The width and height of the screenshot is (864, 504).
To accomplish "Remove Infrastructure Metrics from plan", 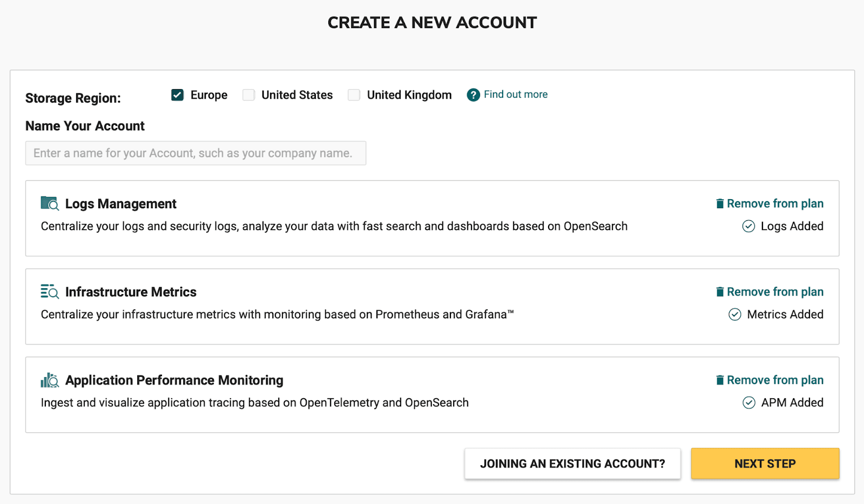I will click(775, 291).
